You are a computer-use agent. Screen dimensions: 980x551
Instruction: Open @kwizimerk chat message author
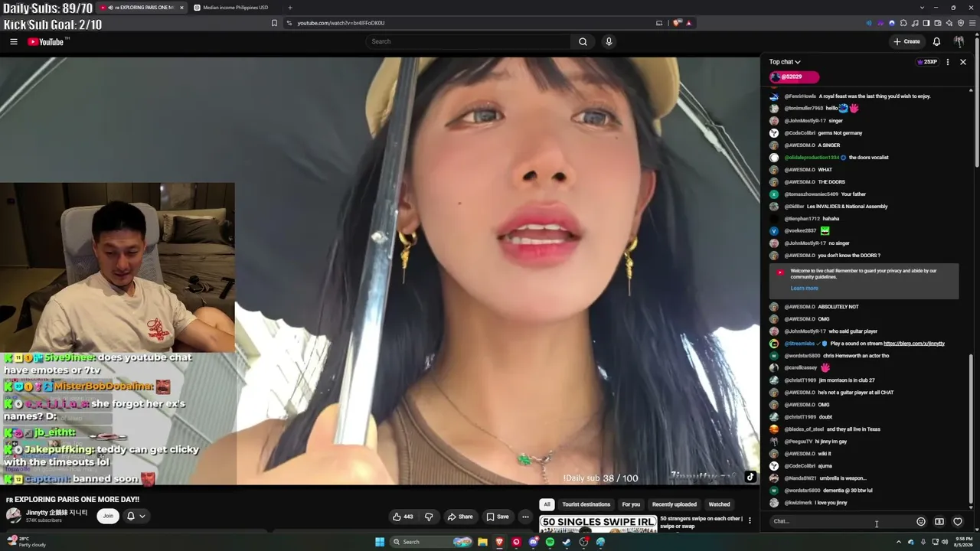point(799,503)
